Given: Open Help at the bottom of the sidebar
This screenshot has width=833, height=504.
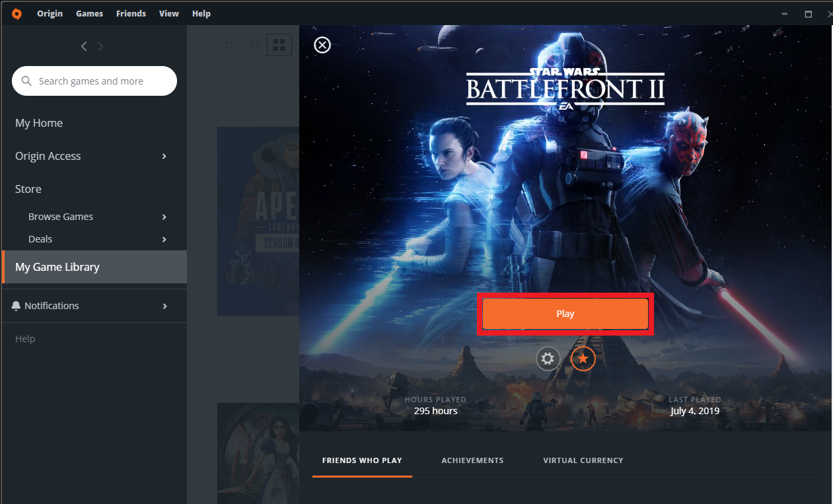Looking at the screenshot, I should tap(25, 339).
